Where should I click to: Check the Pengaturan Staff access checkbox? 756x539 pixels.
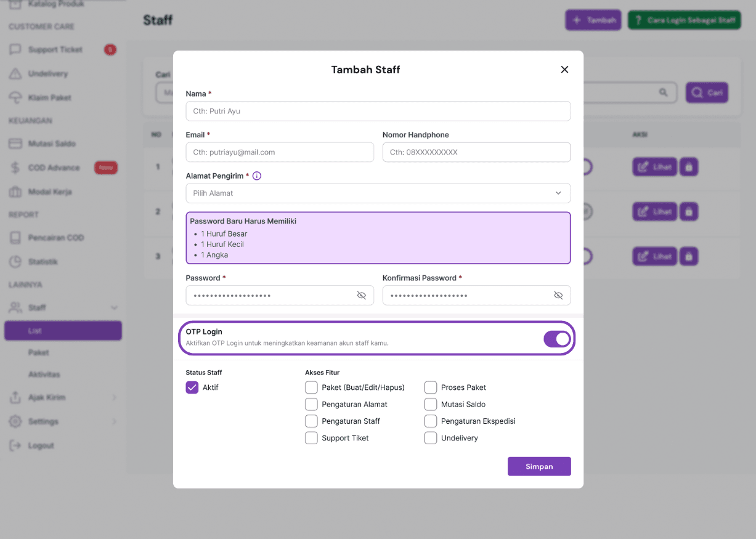pos(311,421)
